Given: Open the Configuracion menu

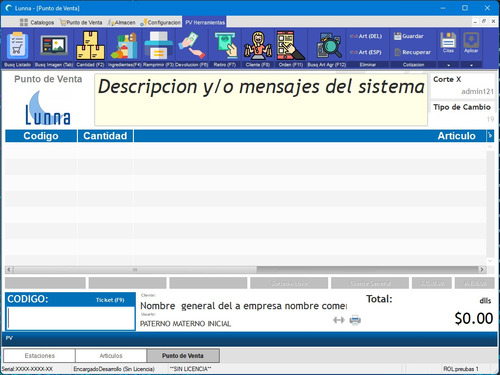Looking at the screenshot, I should pos(161,22).
